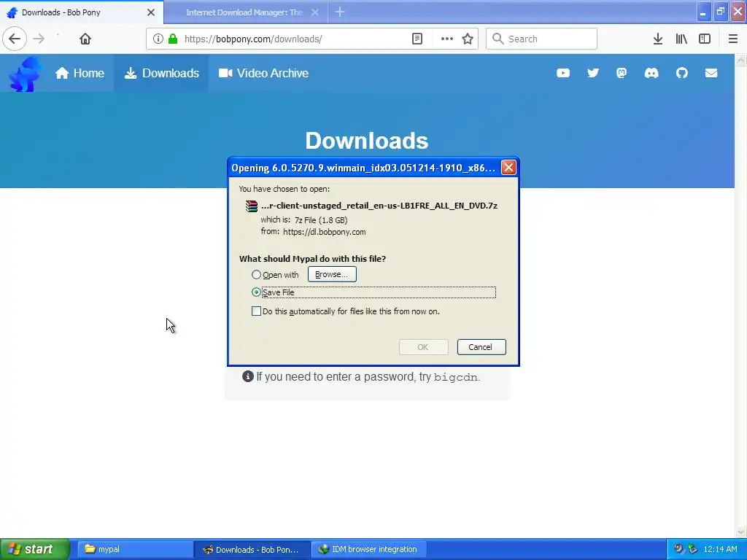Click page scrollbar down arrow

741,532
